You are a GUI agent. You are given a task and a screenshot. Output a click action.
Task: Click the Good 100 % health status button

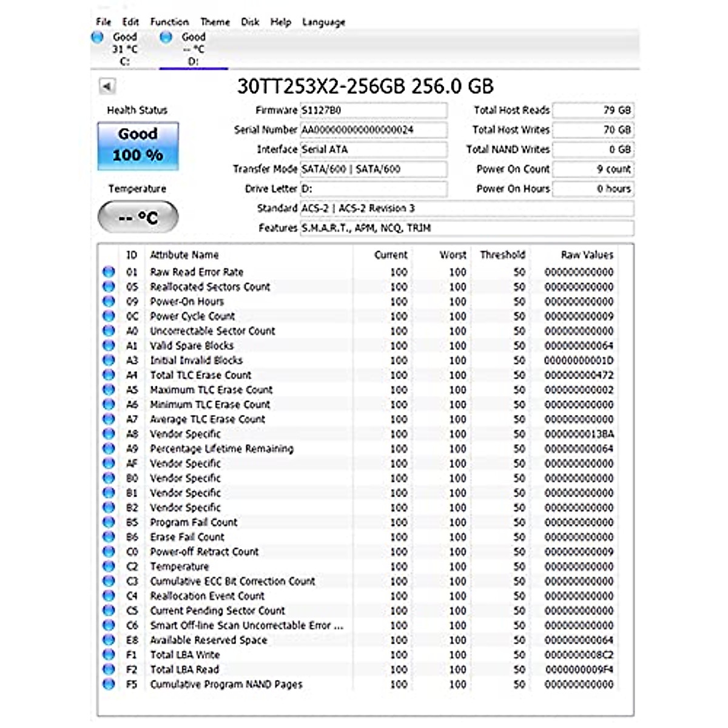click(138, 146)
